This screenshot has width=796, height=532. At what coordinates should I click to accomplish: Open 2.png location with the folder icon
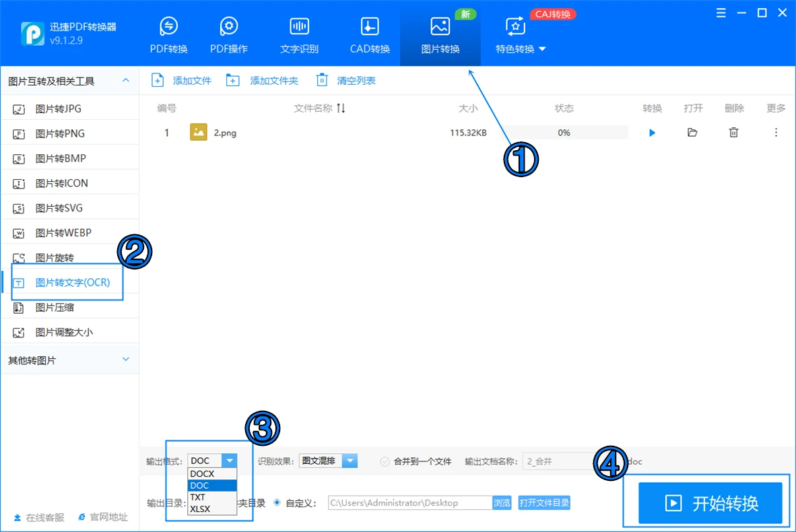(x=692, y=133)
